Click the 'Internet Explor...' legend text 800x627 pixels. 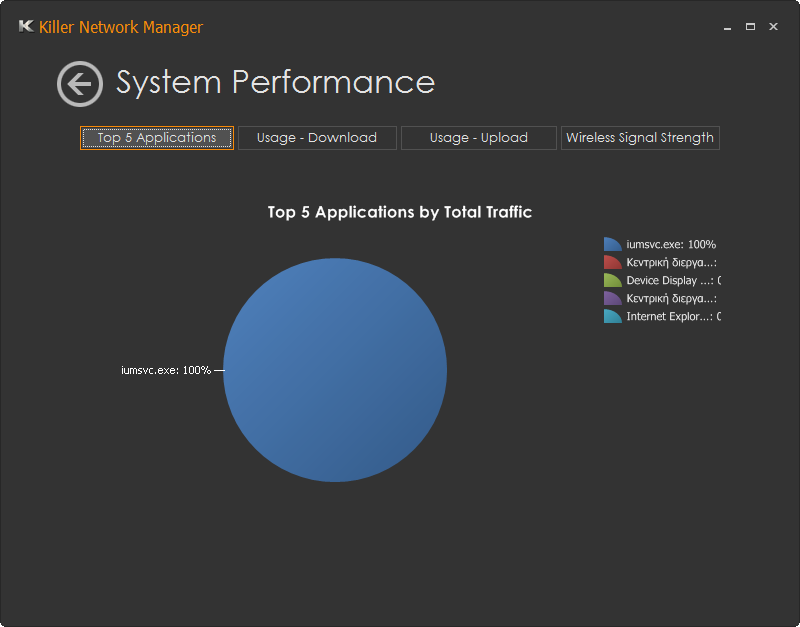673,316
